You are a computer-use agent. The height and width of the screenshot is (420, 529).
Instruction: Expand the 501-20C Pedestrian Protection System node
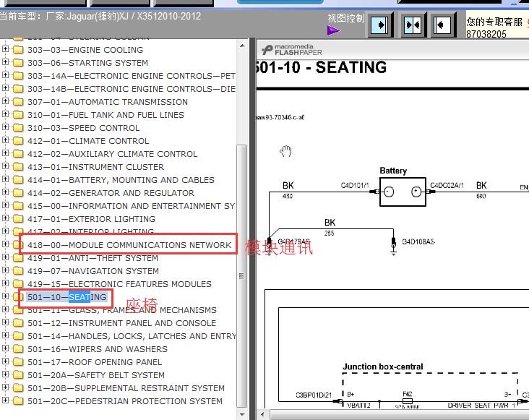5,400
